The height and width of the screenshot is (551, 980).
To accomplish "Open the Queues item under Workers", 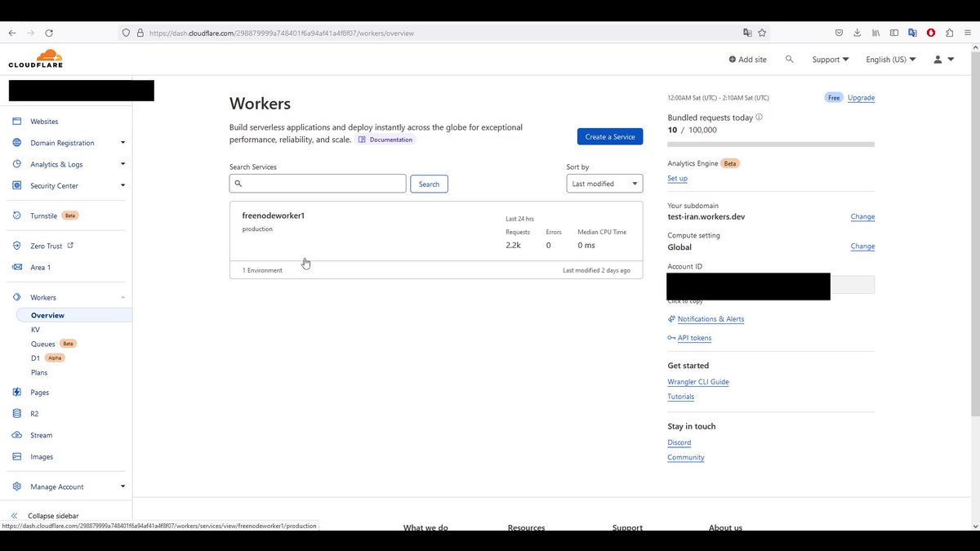I will [43, 344].
